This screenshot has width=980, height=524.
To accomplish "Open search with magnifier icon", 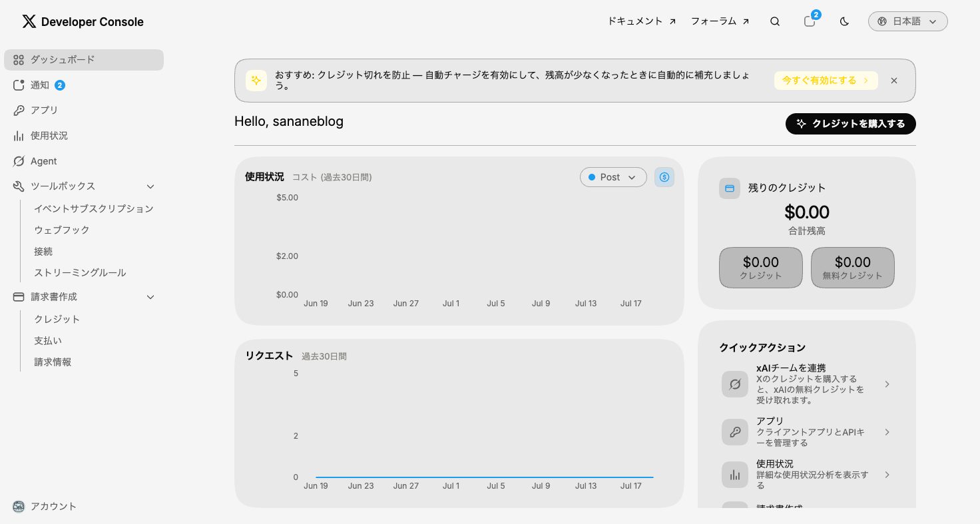I will (x=775, y=21).
